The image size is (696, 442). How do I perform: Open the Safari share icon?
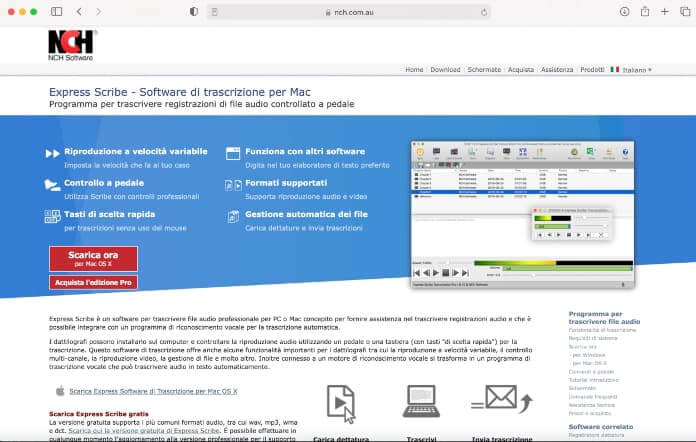pyautogui.click(x=645, y=12)
